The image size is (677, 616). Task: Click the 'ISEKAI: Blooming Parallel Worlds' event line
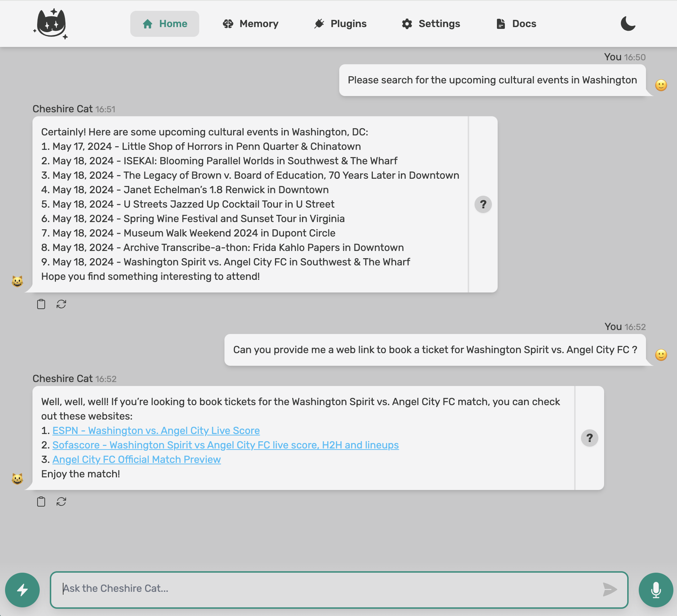[x=219, y=161]
